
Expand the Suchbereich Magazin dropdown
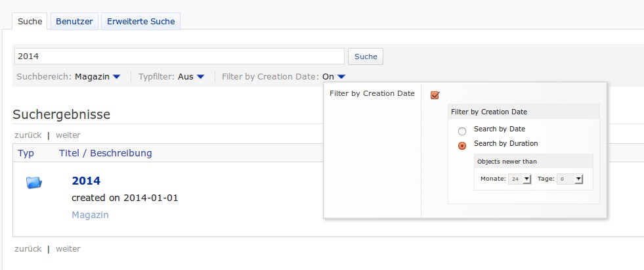click(116, 77)
